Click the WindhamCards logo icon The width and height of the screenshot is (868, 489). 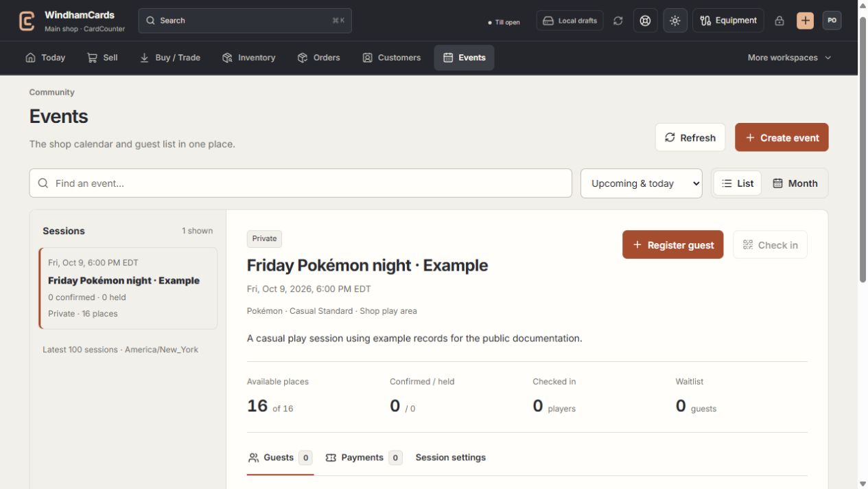pos(27,21)
